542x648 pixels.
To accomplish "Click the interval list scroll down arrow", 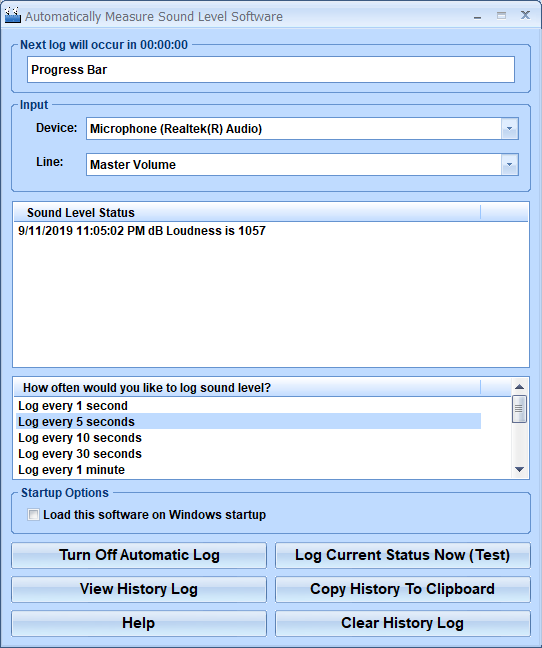I will (519, 469).
